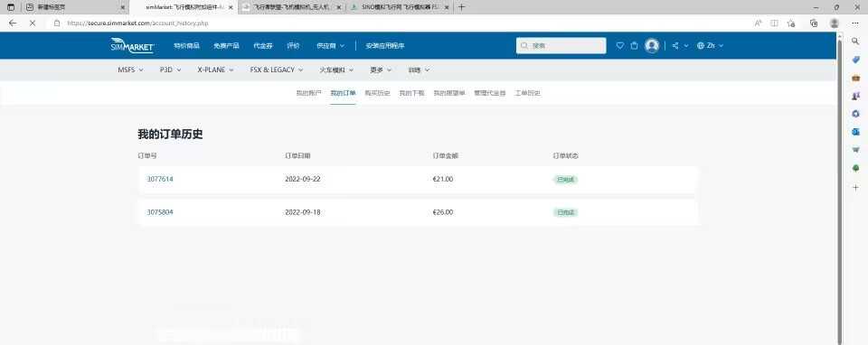Viewport: 868px width, 345px height.
Task: Open the Zh language dropdown
Action: coord(711,46)
